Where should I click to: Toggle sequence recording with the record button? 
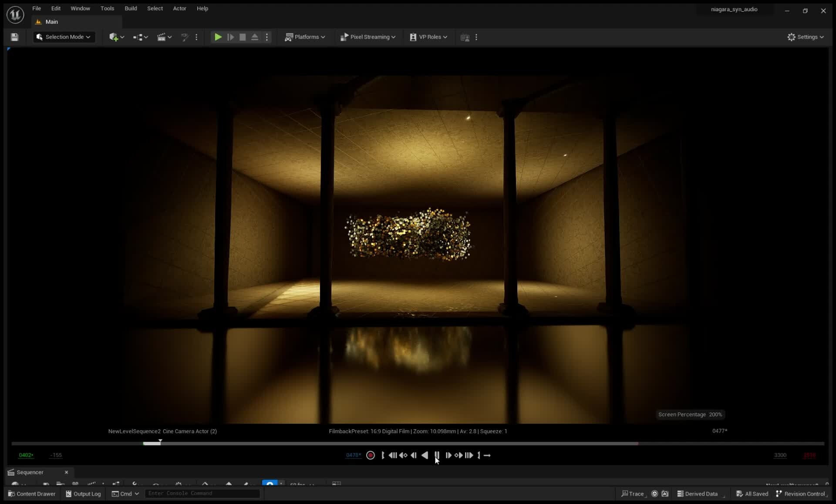tap(371, 455)
